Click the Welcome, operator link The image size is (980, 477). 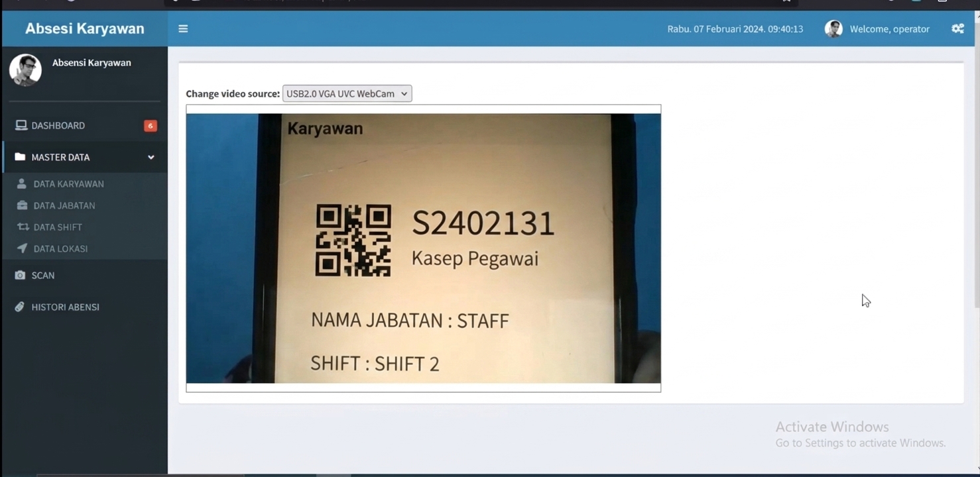pos(889,29)
